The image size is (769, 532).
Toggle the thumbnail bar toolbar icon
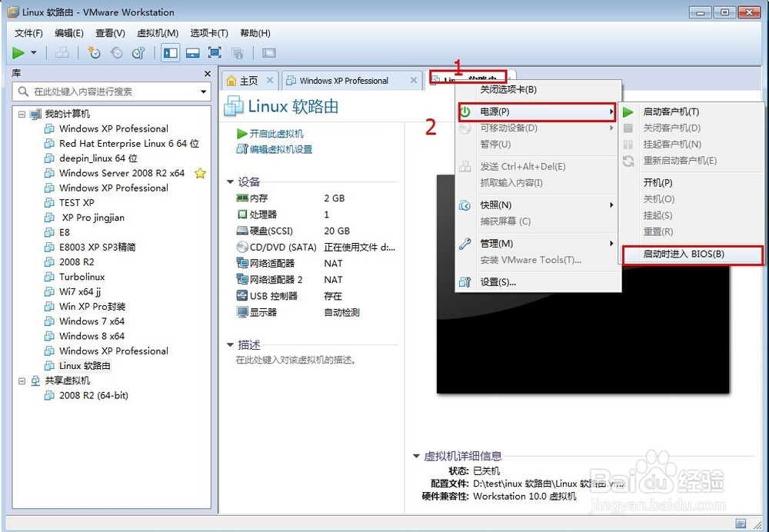click(192, 52)
